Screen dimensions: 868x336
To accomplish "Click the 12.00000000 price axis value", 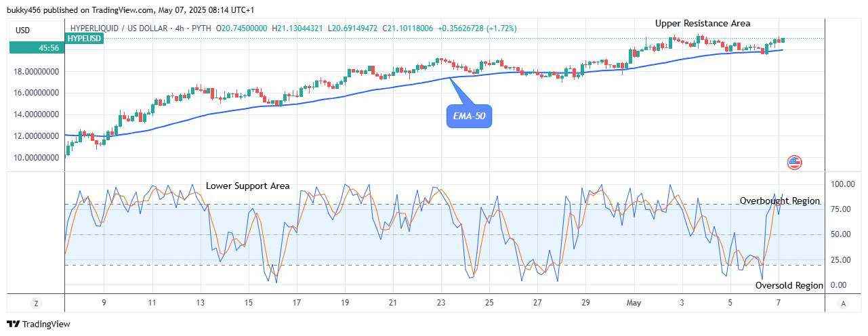I will (x=37, y=136).
